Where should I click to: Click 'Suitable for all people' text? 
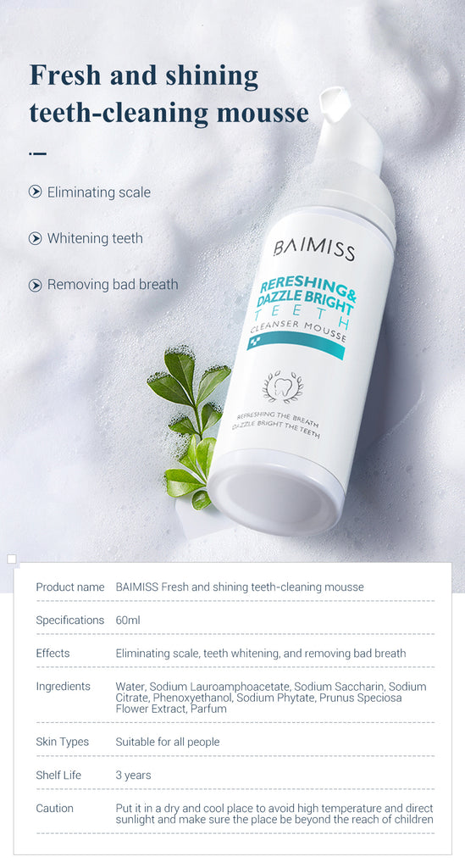click(168, 742)
